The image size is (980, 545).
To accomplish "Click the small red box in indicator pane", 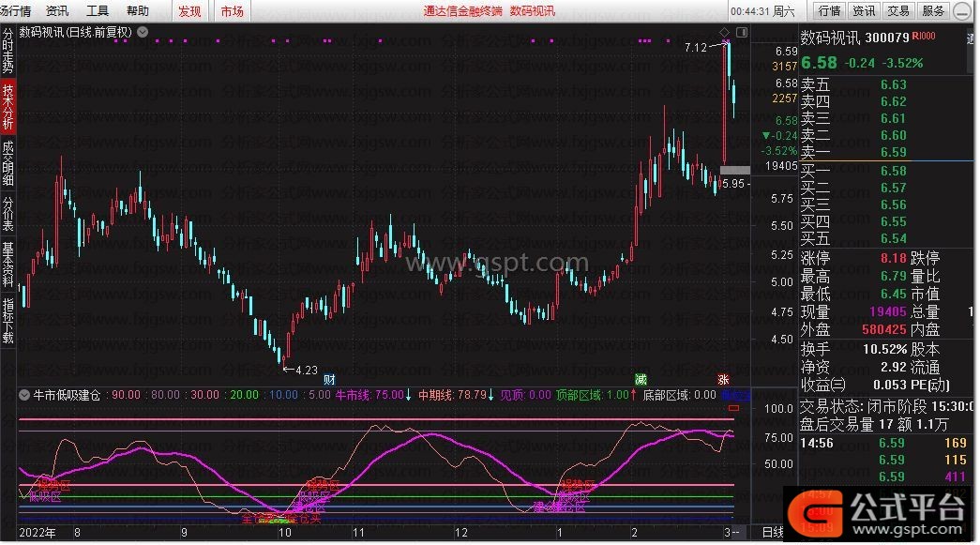I will (733, 408).
